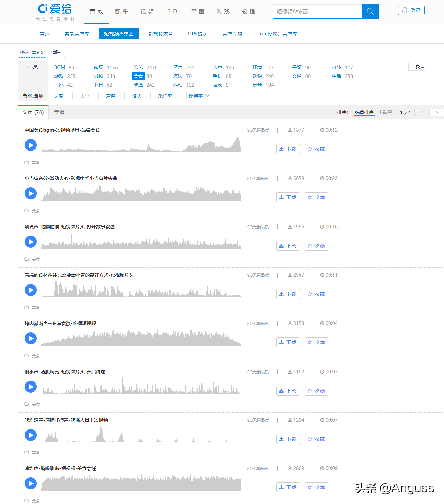Screen dimensions: 444x504
Task: Play 小当家音效-激动人心 track
Action: (31, 193)
